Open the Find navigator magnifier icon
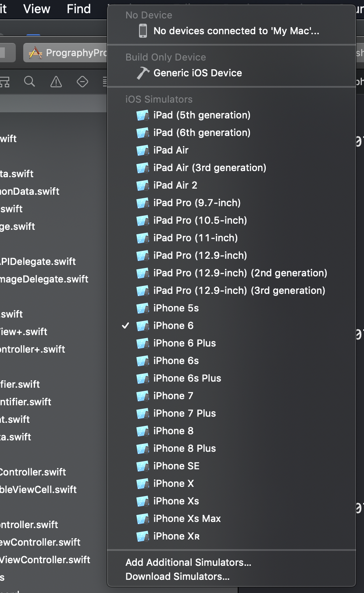 click(x=29, y=82)
